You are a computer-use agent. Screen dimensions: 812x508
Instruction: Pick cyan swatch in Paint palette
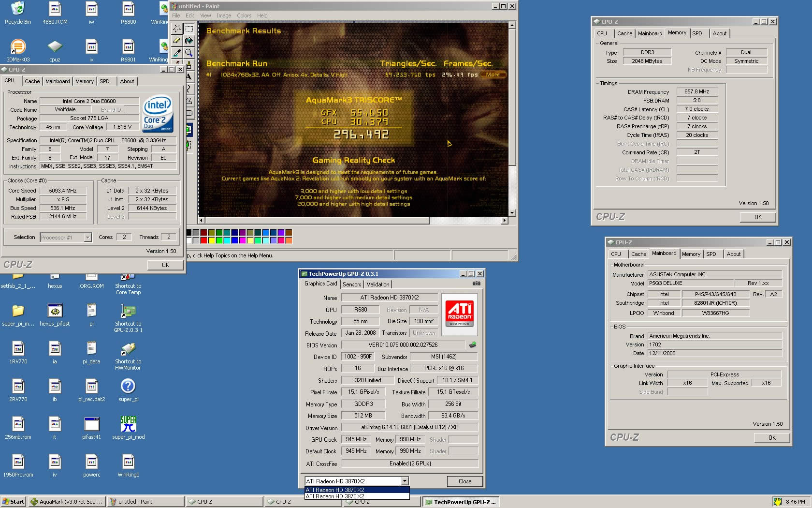[x=227, y=240]
